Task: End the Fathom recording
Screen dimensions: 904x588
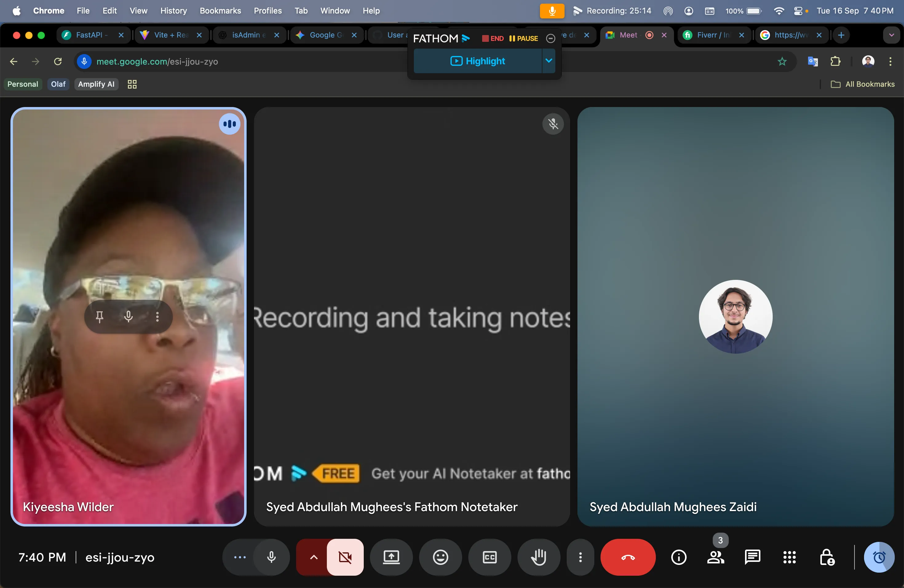Action: tap(493, 38)
